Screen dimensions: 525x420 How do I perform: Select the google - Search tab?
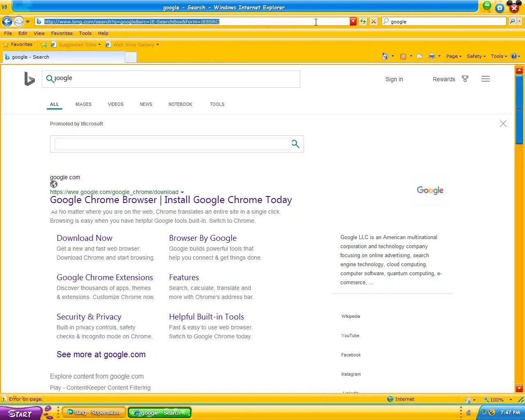(x=64, y=57)
